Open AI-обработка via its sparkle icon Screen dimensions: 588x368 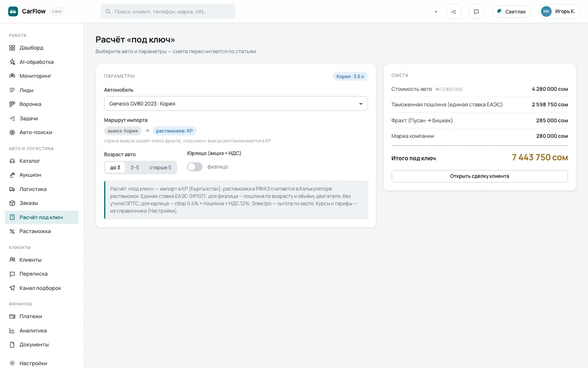pos(12,62)
